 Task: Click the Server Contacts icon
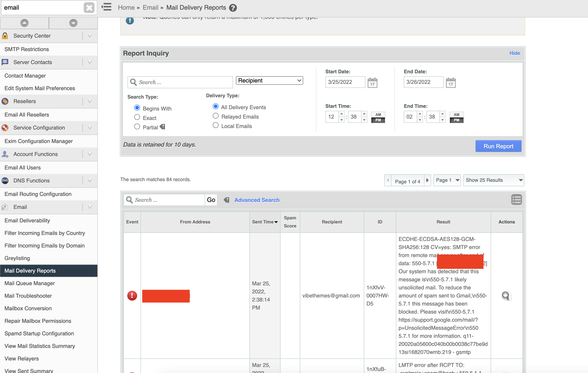(5, 62)
